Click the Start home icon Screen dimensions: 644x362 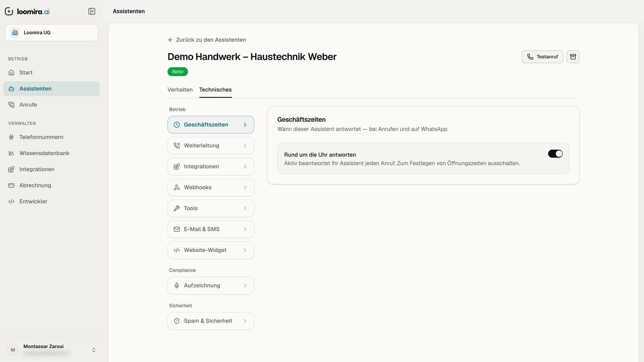click(x=11, y=72)
